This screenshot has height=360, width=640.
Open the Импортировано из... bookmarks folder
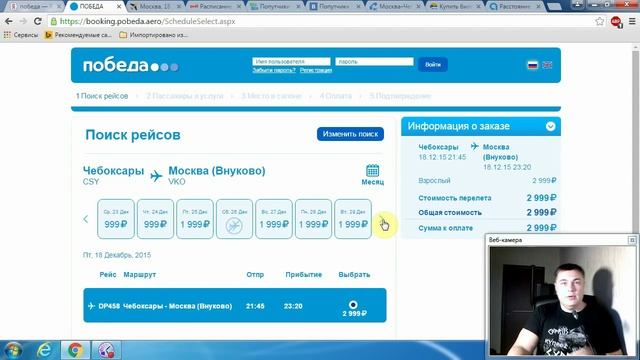(x=153, y=35)
